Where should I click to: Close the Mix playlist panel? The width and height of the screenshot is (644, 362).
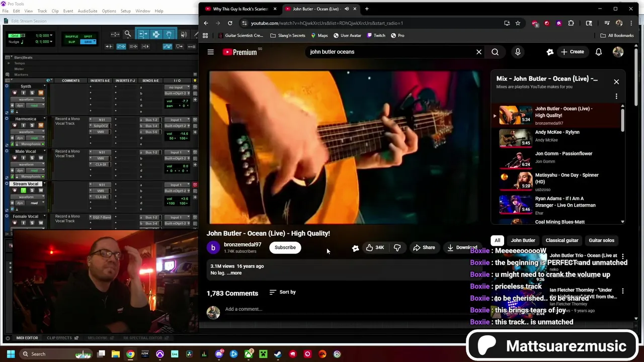(x=616, y=81)
